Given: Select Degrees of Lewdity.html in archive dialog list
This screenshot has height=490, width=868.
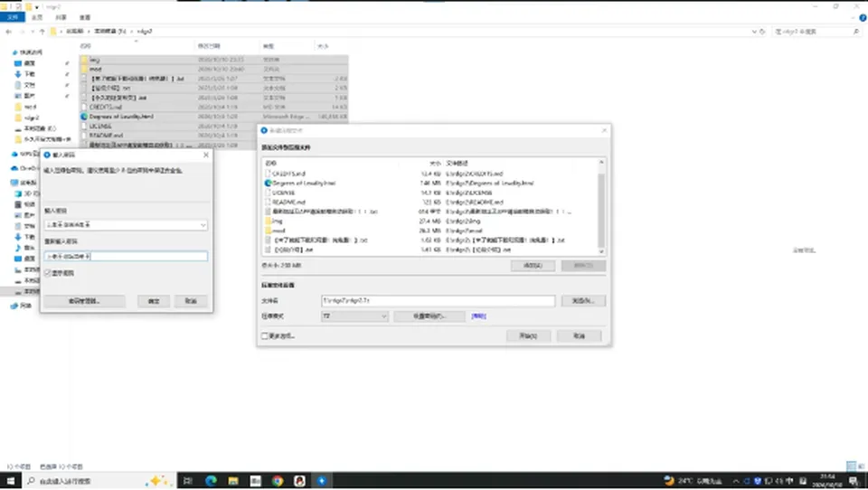Looking at the screenshot, I should [304, 183].
